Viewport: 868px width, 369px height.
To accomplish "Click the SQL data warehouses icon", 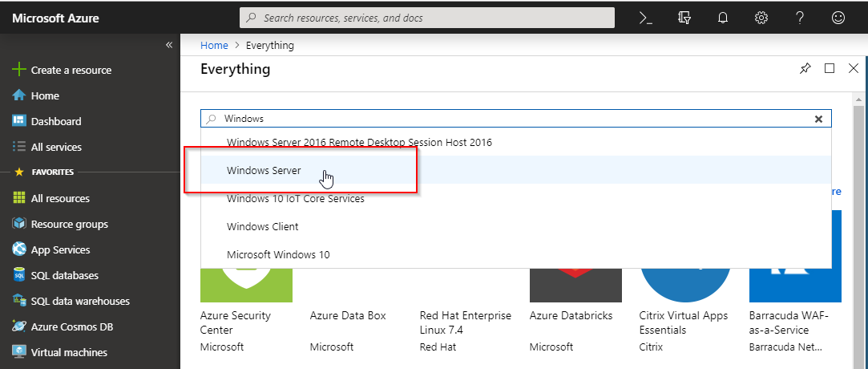I will [19, 300].
